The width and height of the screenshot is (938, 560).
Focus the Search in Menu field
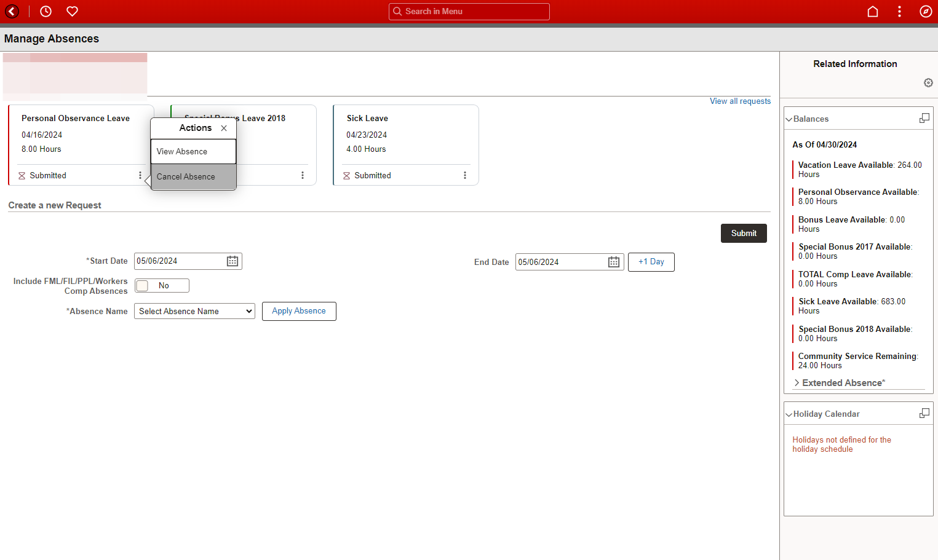pos(469,11)
